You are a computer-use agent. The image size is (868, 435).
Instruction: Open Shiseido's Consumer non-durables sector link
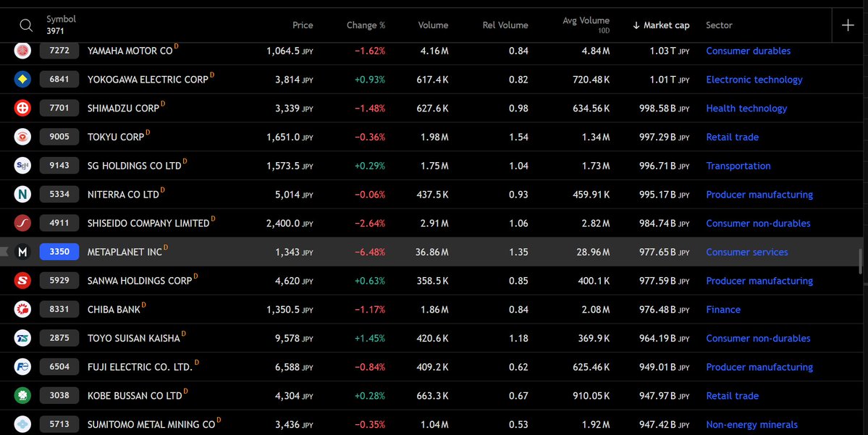point(758,224)
